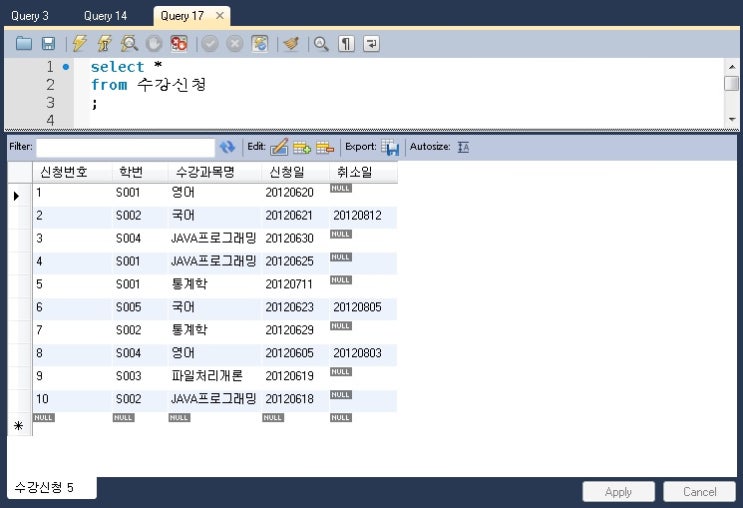Image resolution: width=743 pixels, height=508 pixels.
Task: Save the script with the floppy disk icon
Action: (x=48, y=44)
